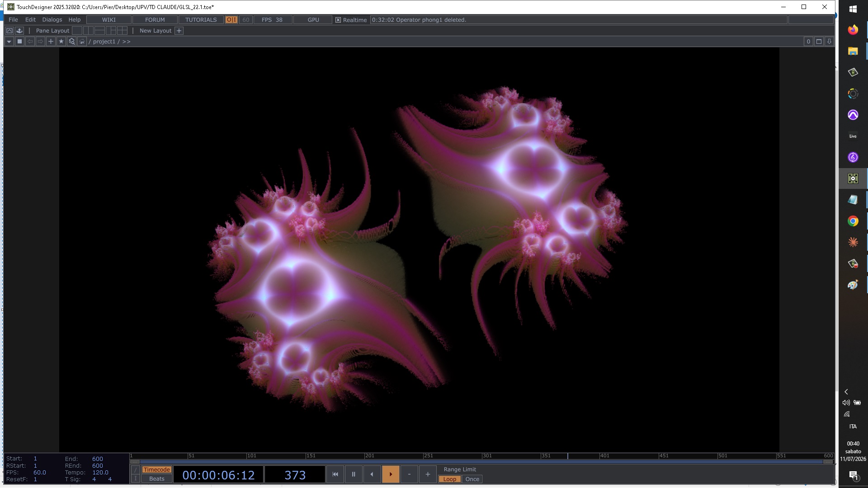
Task: Maximize the pane with window icon
Action: click(819, 42)
